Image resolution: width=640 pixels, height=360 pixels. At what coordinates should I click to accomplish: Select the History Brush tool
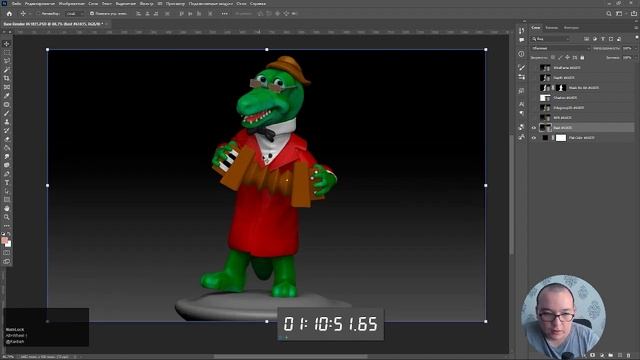point(7,131)
